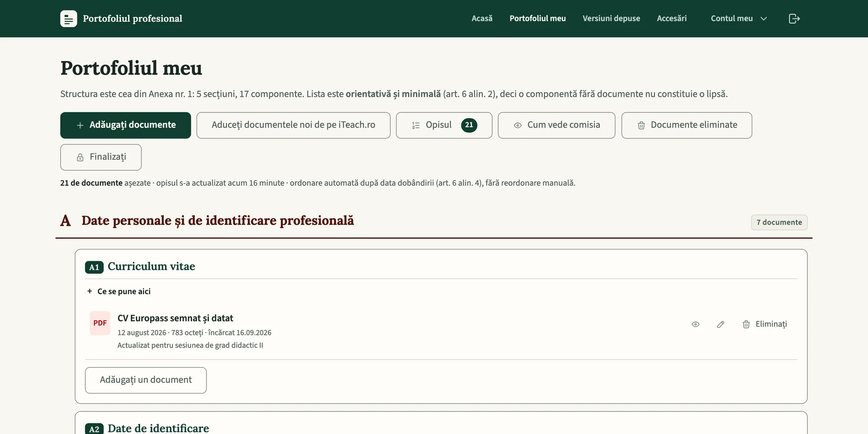This screenshot has height=434, width=868.
Task: Click the Adăugați documente button
Action: tap(125, 125)
